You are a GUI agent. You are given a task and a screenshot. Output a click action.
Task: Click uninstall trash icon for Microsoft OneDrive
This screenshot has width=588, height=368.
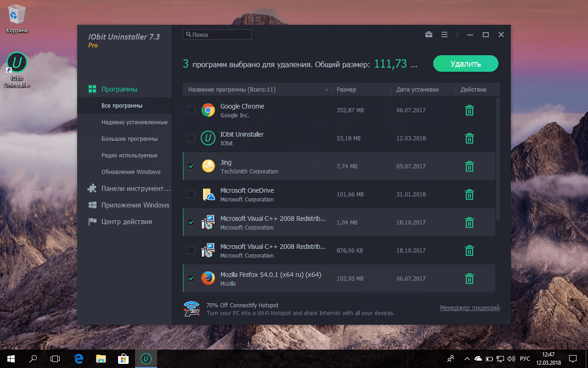coord(469,195)
